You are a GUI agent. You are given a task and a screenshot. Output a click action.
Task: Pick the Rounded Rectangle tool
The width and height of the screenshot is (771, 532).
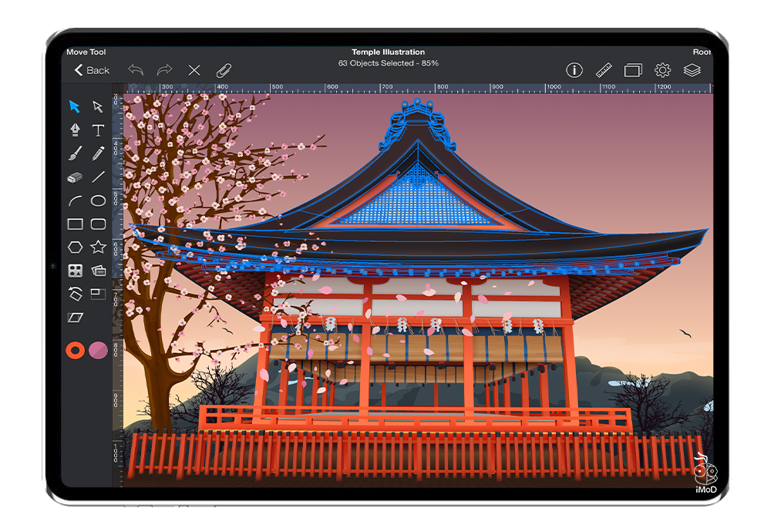98,224
